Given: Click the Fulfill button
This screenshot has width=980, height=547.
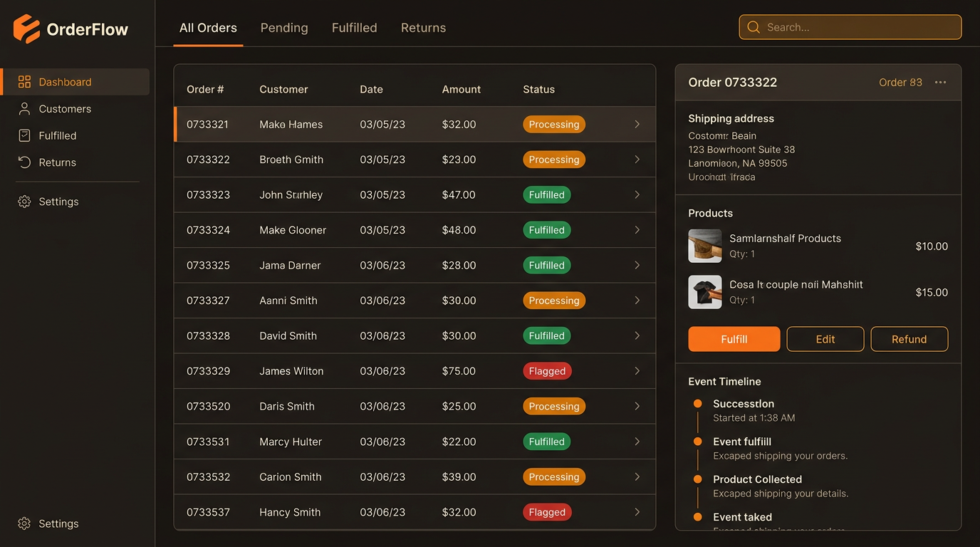Looking at the screenshot, I should [x=734, y=339].
